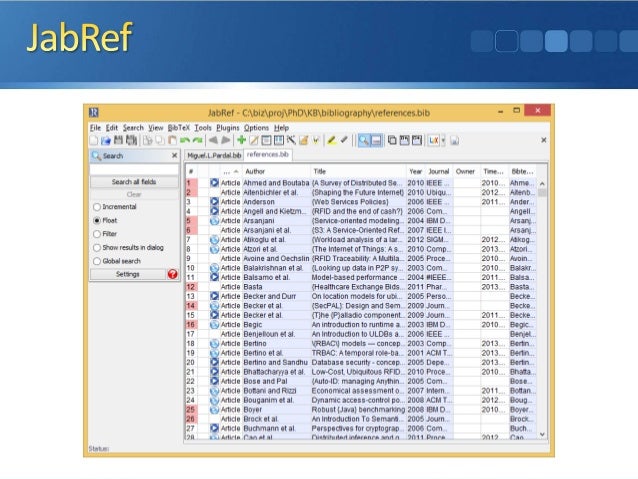Click the Save database floppy icon

pos(118,140)
